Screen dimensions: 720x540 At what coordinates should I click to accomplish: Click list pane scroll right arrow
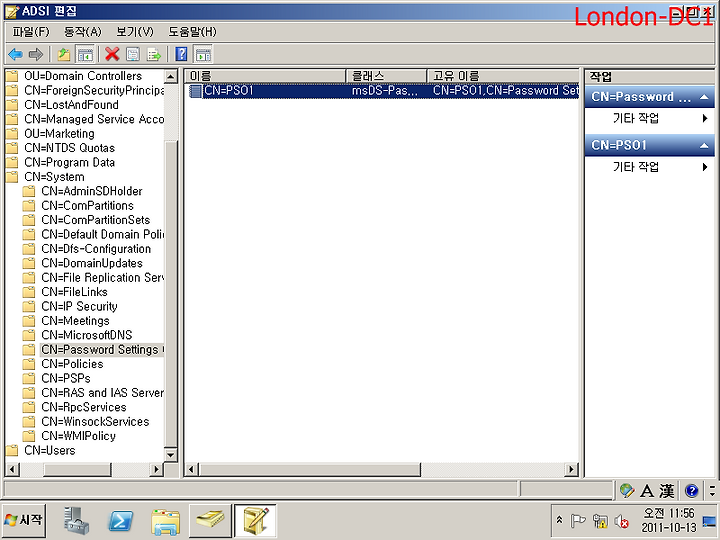pyautogui.click(x=571, y=469)
